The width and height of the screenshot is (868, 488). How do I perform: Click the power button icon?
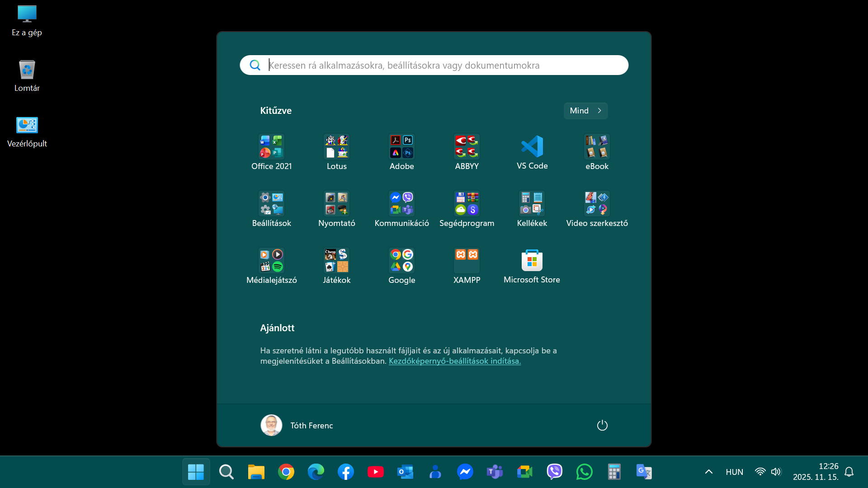tap(602, 425)
